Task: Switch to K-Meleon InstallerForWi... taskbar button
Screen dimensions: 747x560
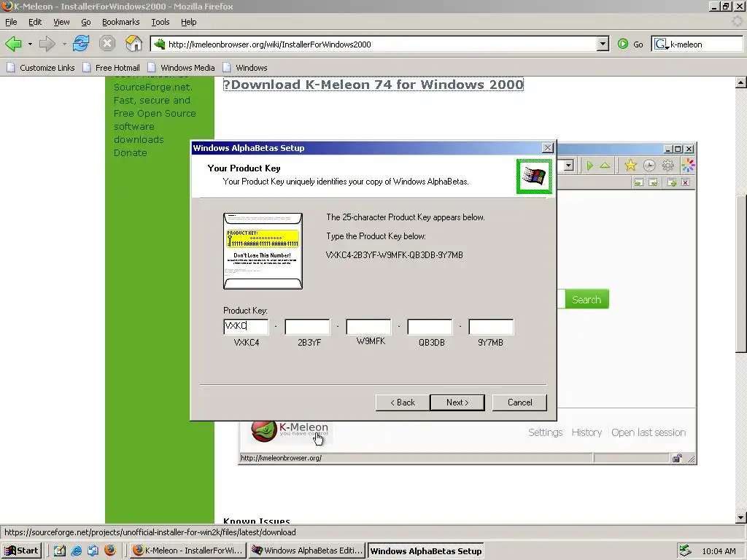Action: click(x=187, y=551)
